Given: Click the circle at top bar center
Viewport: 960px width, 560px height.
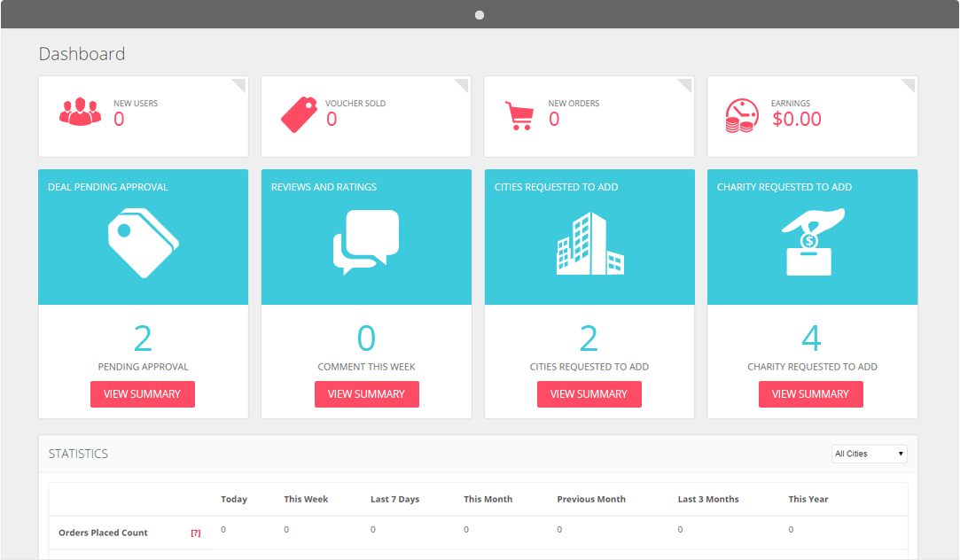Looking at the screenshot, I should tap(480, 15).
